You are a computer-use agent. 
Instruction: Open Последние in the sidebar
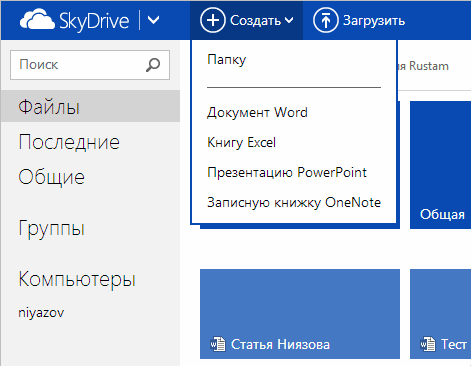coord(69,142)
